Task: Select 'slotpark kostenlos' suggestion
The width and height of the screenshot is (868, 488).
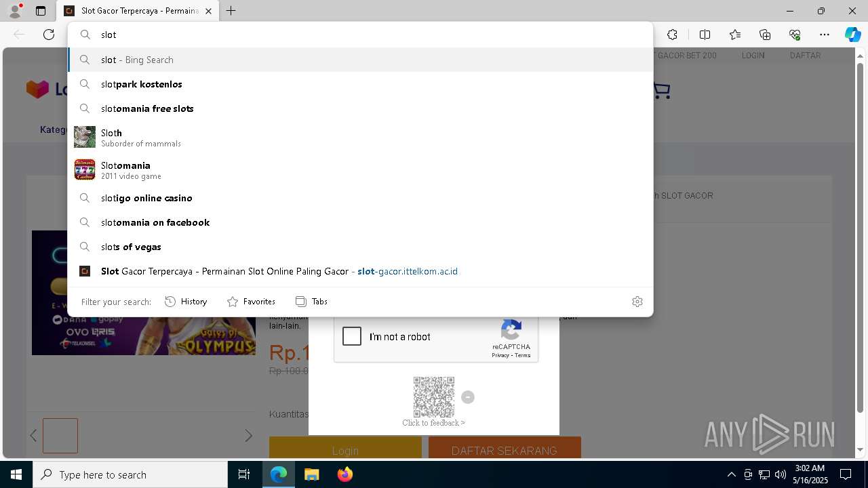Action: 360,84
